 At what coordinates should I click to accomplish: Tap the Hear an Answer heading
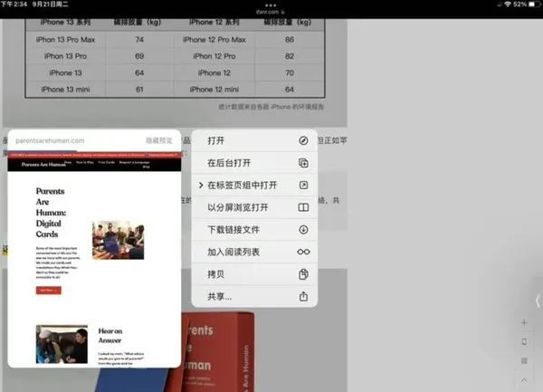110,336
